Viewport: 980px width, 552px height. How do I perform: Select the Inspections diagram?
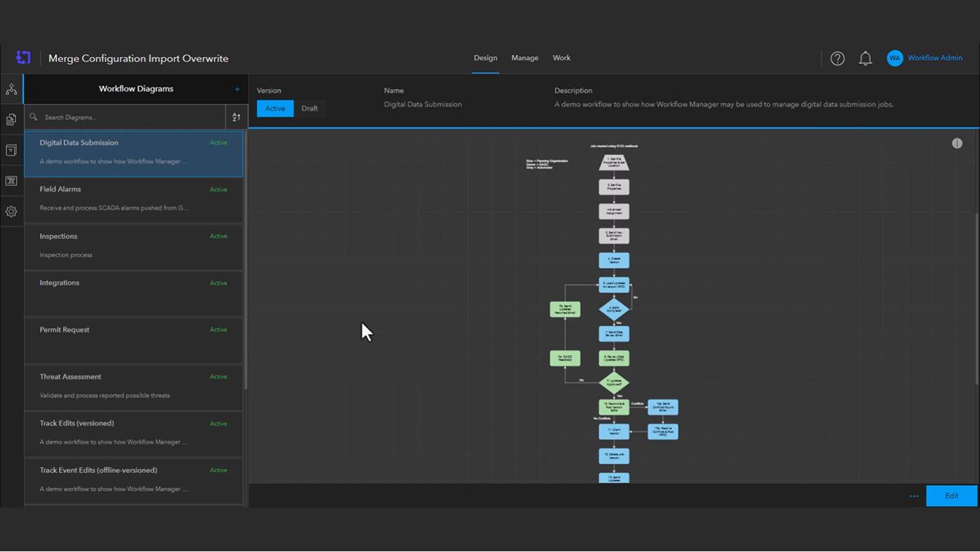134,246
